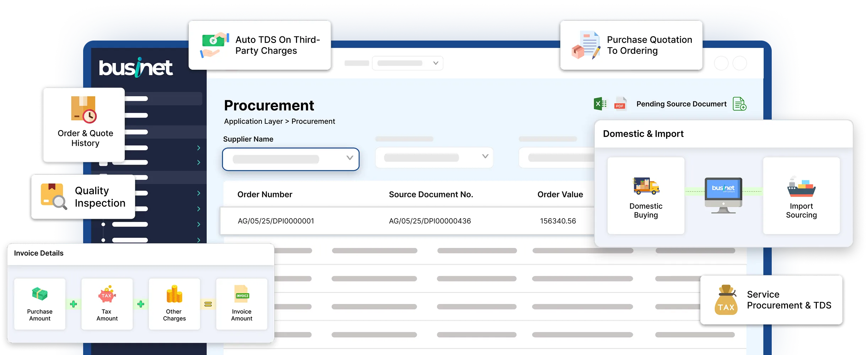The height and width of the screenshot is (355, 868).
Task: Open the Import Sourcing card
Action: [x=802, y=196]
